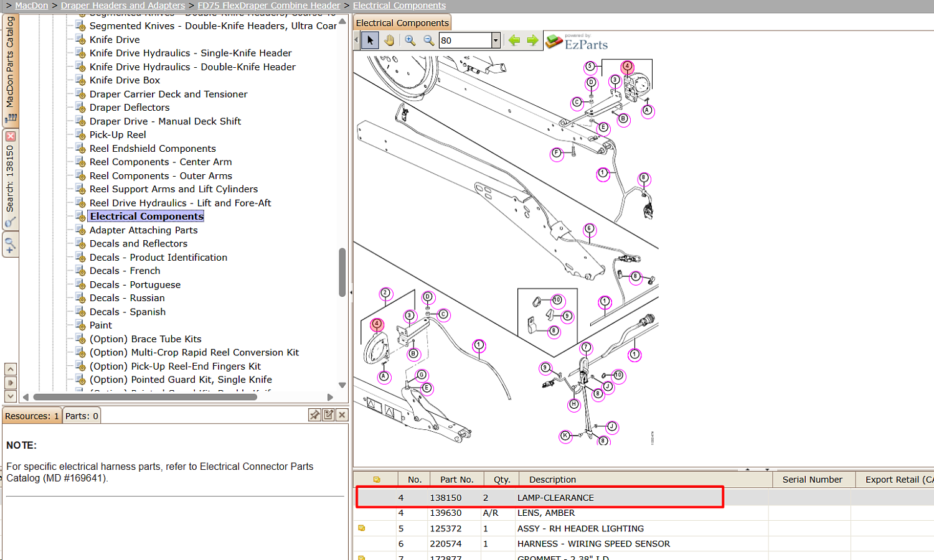The image size is (934, 560).
Task: Sort parts table by Part No. column
Action: coord(457,480)
